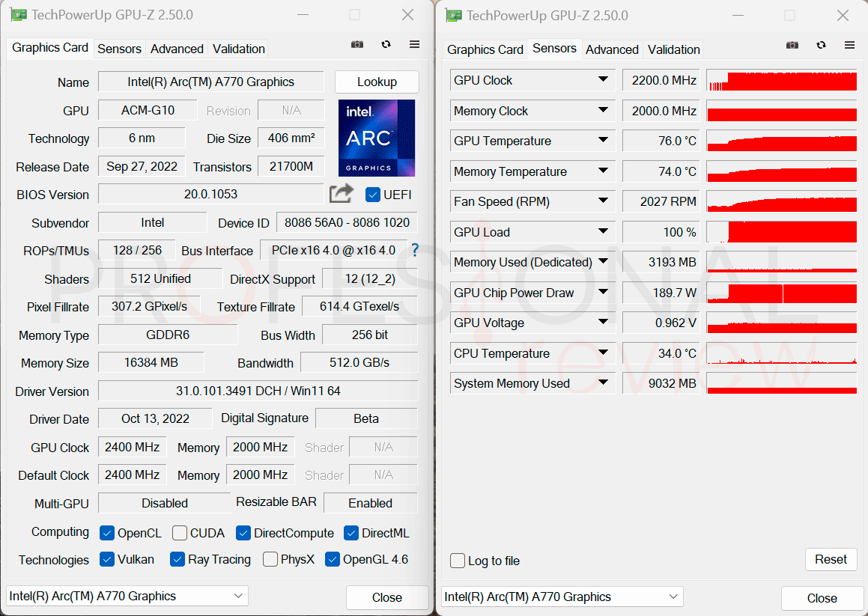Toggle the OpenGL 4.6 checkbox
Viewport: 868px width, 616px height.
click(332, 559)
